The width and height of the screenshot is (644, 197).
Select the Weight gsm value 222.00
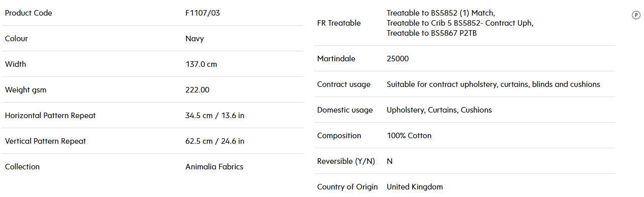coord(198,90)
